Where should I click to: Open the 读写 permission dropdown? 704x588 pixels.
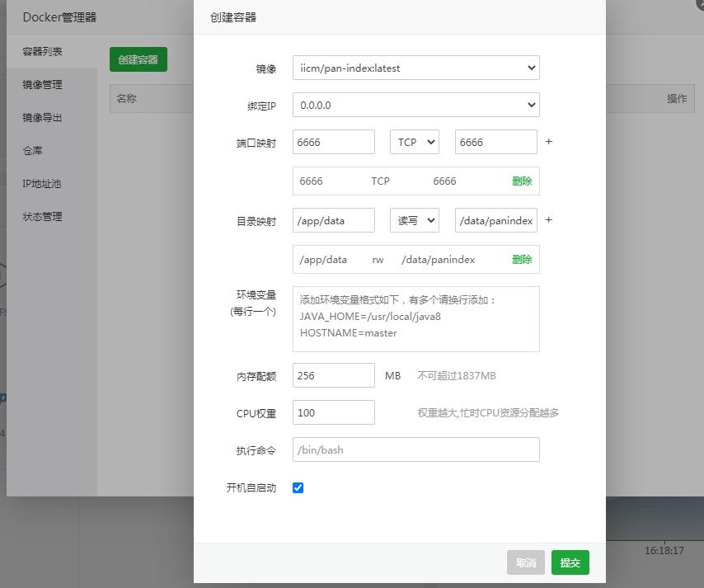click(x=414, y=220)
